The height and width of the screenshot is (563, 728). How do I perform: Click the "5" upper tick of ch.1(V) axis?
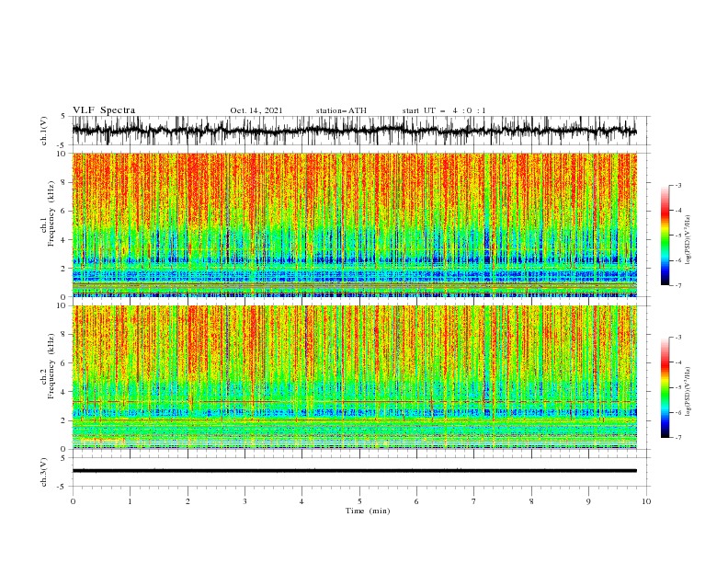tap(64, 117)
